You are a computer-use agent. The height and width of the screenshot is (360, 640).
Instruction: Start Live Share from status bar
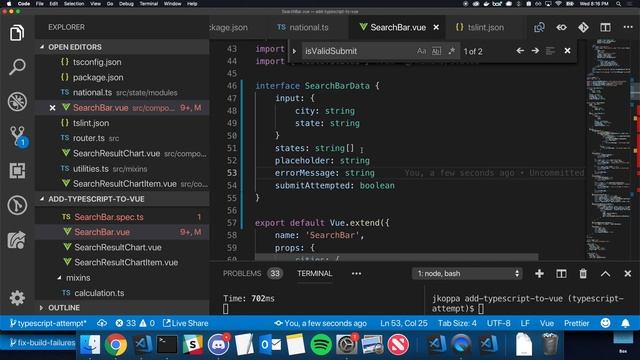pos(185,323)
